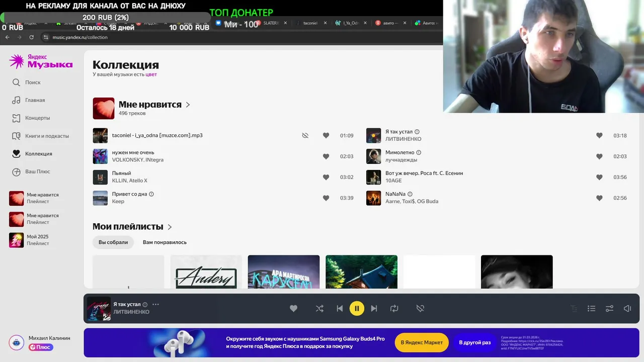644x362 pixels.
Task: Open Ваш Плюс section
Action: click(31, 171)
